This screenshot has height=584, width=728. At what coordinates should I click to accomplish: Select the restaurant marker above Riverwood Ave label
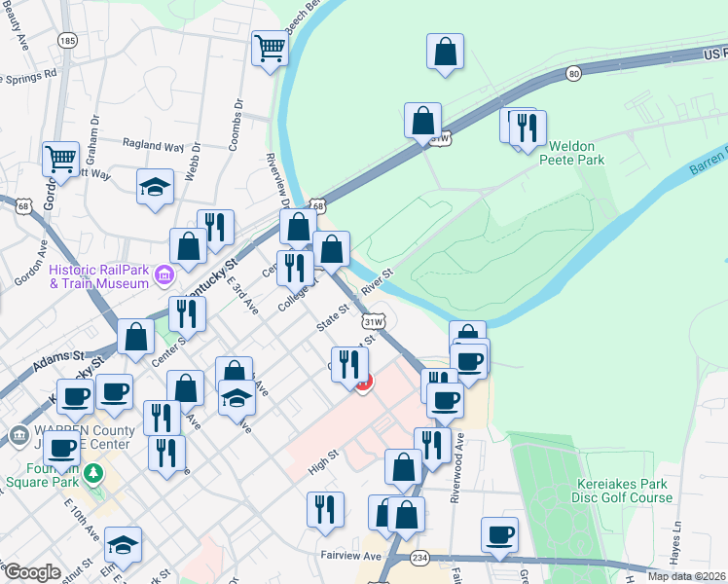433,446
